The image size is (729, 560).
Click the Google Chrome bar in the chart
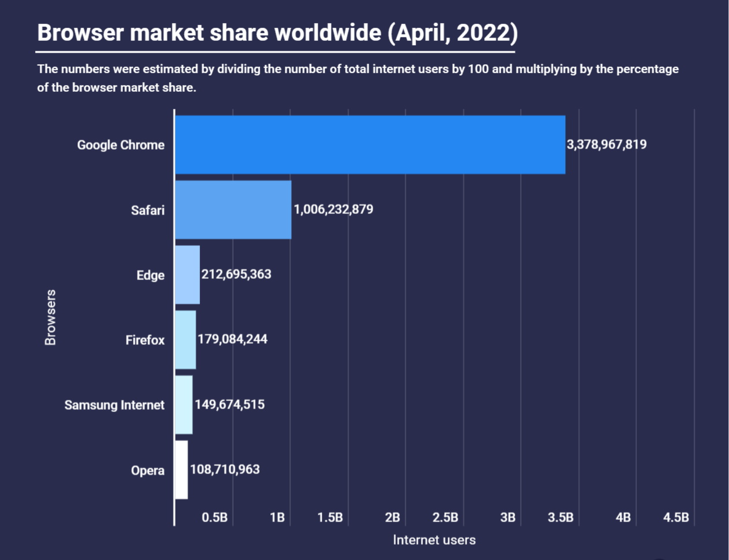point(370,145)
